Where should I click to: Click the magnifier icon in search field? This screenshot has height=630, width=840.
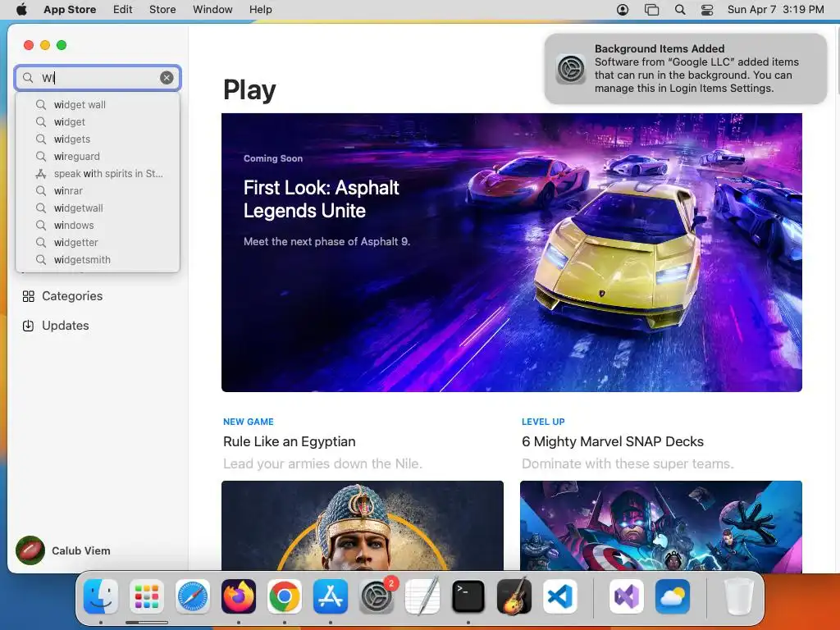click(28, 78)
